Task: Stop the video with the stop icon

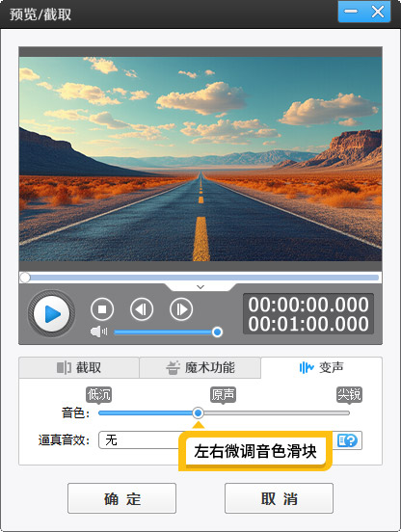Action: pos(102,309)
